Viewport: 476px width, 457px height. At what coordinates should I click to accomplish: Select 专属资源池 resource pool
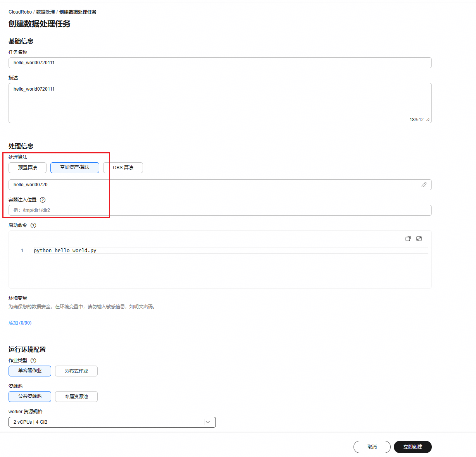click(x=76, y=397)
